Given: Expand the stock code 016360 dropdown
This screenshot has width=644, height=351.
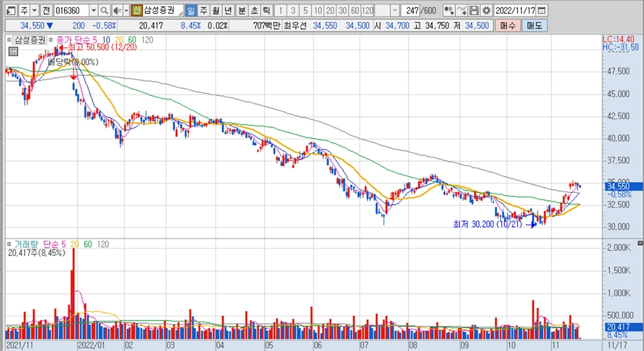Looking at the screenshot, I should [x=93, y=10].
